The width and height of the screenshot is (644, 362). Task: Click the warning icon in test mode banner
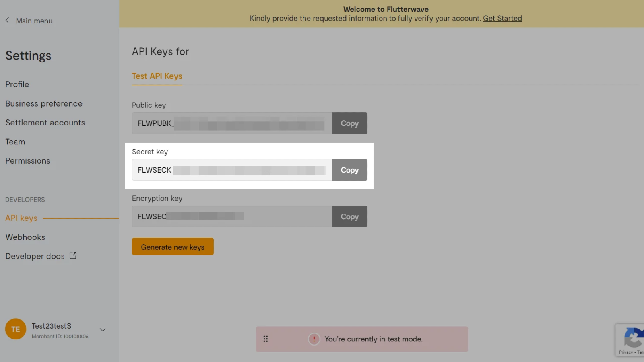[314, 339]
